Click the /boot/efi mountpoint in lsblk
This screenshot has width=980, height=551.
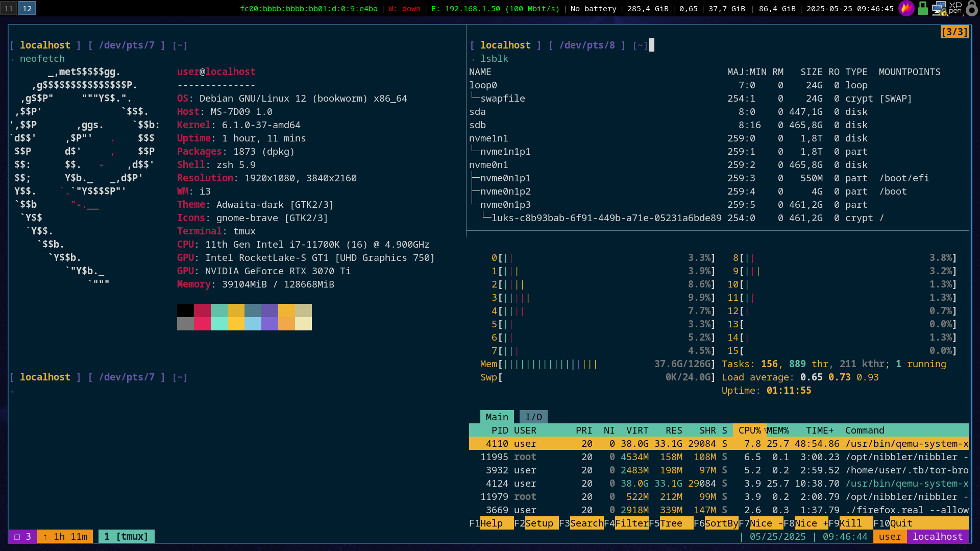[x=904, y=178]
